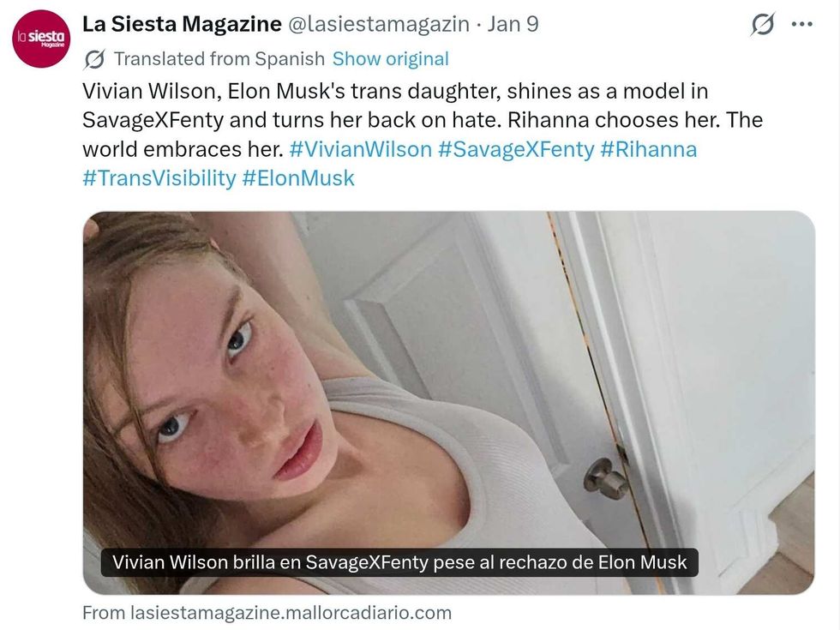Click the Translated from Spanish label

[x=219, y=59]
